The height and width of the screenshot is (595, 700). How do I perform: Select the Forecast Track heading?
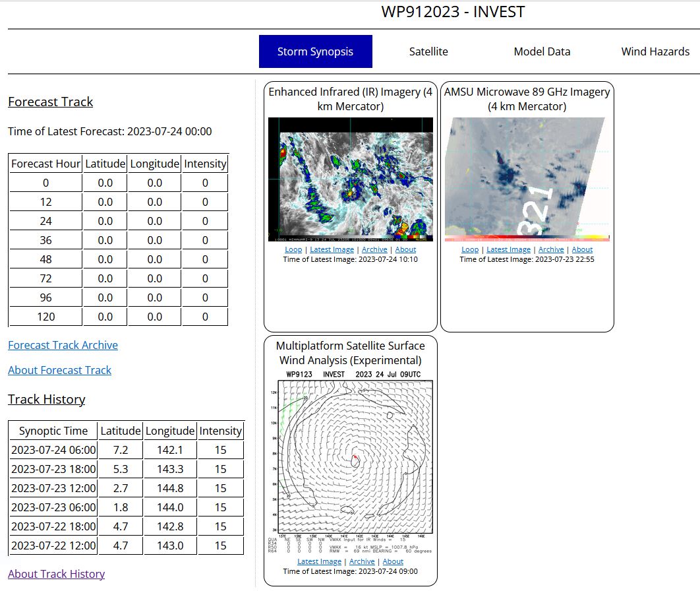click(x=51, y=102)
